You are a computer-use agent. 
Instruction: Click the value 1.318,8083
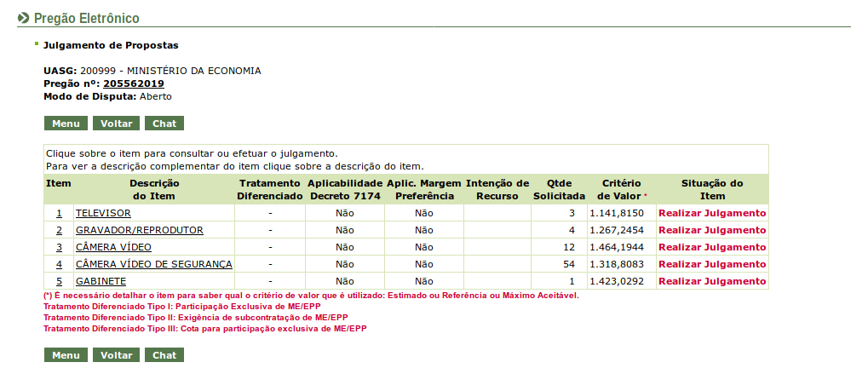coord(617,264)
